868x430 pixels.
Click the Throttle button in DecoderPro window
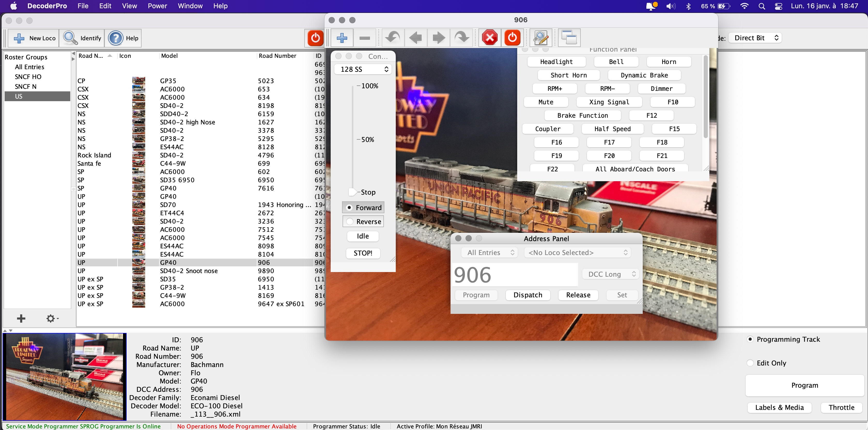(x=841, y=408)
